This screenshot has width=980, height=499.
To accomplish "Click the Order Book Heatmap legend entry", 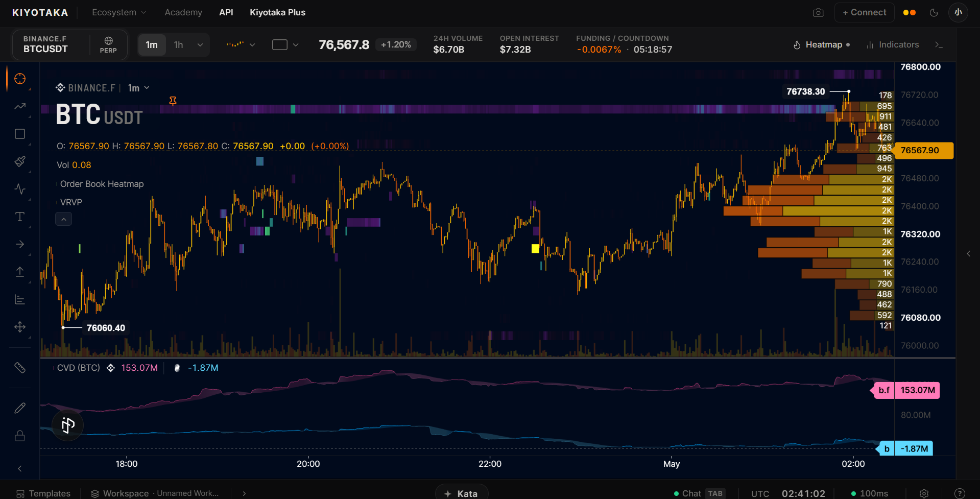I will (102, 184).
